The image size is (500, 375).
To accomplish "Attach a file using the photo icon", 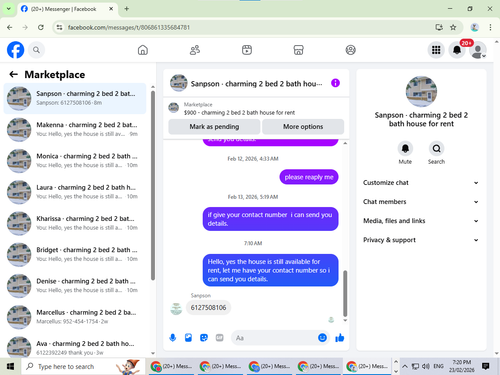I will pyautogui.click(x=188, y=338).
